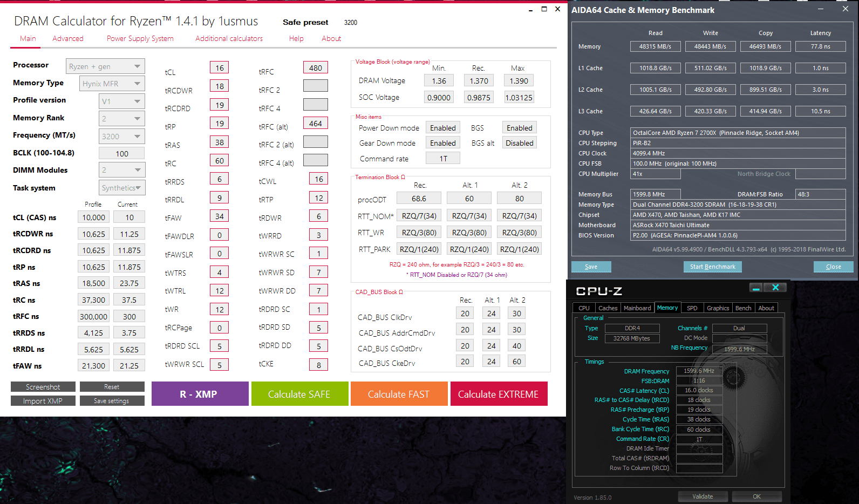Click the Calculate FAST button

pyautogui.click(x=399, y=394)
